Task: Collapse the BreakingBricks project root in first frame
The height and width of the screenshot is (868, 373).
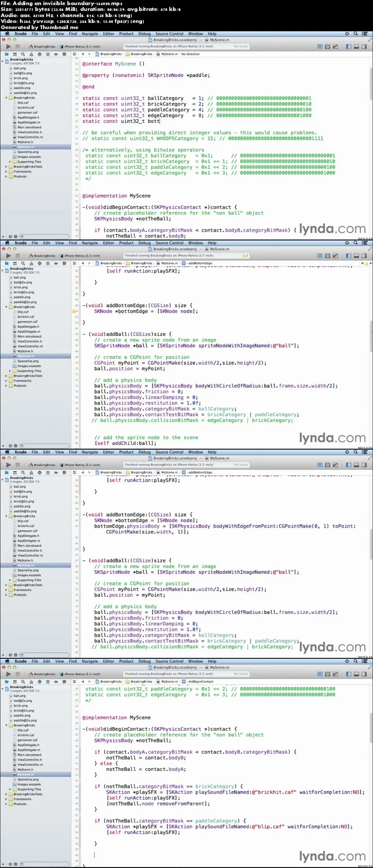Action: [x=3, y=61]
